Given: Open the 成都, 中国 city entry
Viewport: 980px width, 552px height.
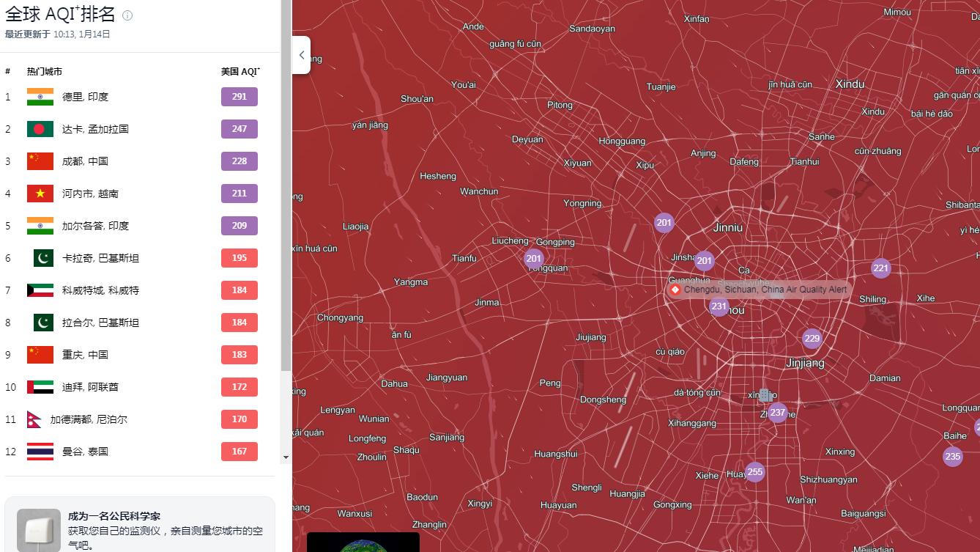Looking at the screenshot, I should point(85,161).
